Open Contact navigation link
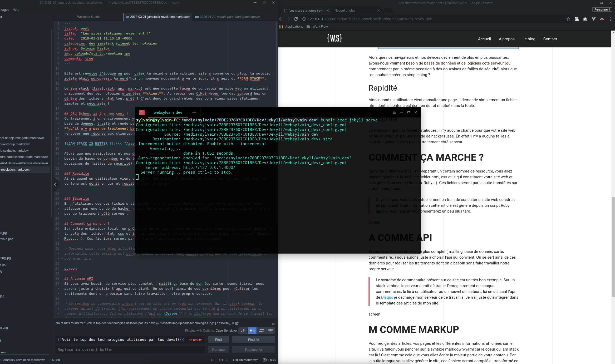This screenshot has width=615, height=364. 550,39
